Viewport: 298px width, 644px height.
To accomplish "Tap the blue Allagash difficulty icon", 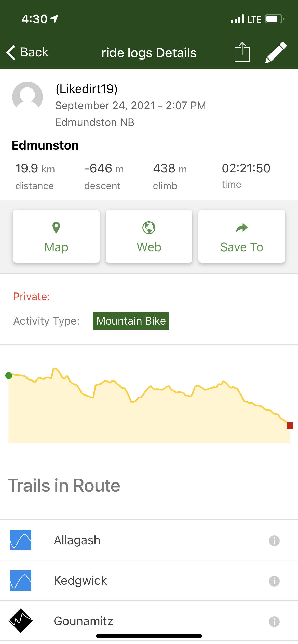I will point(20,540).
